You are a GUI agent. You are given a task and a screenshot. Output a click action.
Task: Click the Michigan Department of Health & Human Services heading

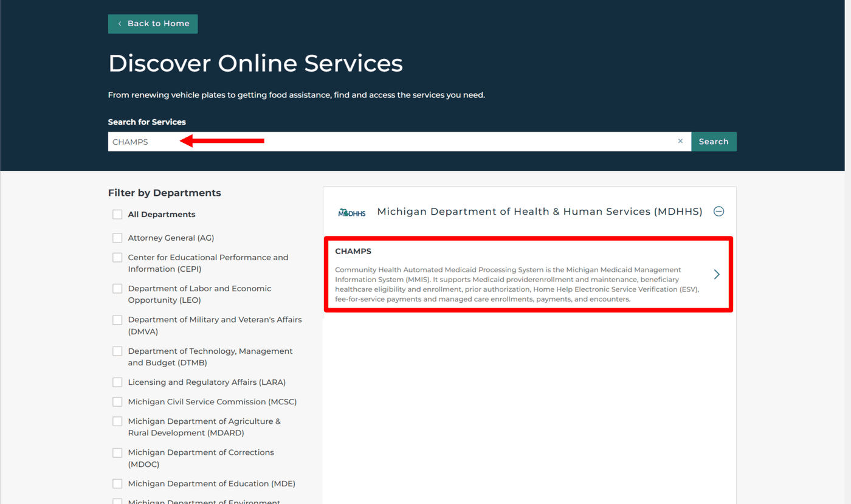pos(540,212)
